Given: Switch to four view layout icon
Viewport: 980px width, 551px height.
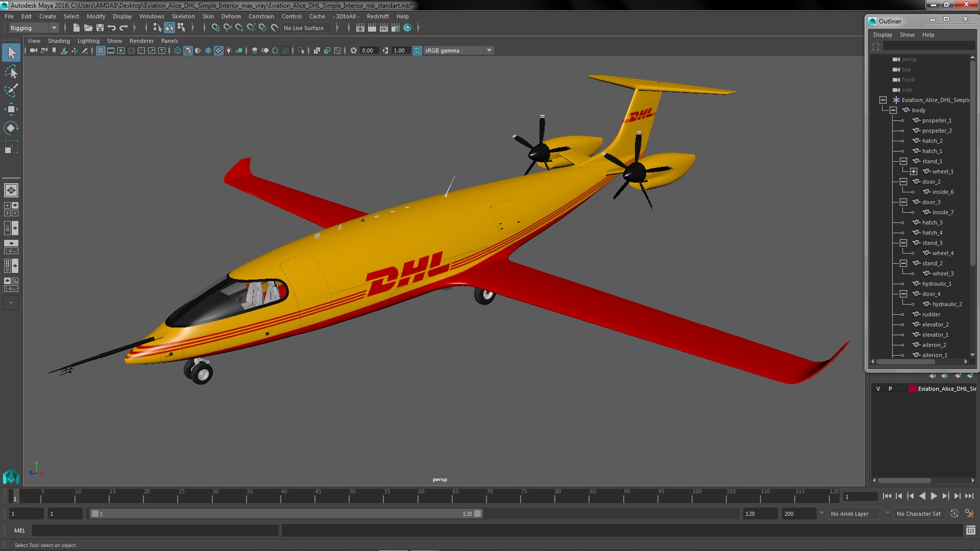Looking at the screenshot, I should point(11,209).
